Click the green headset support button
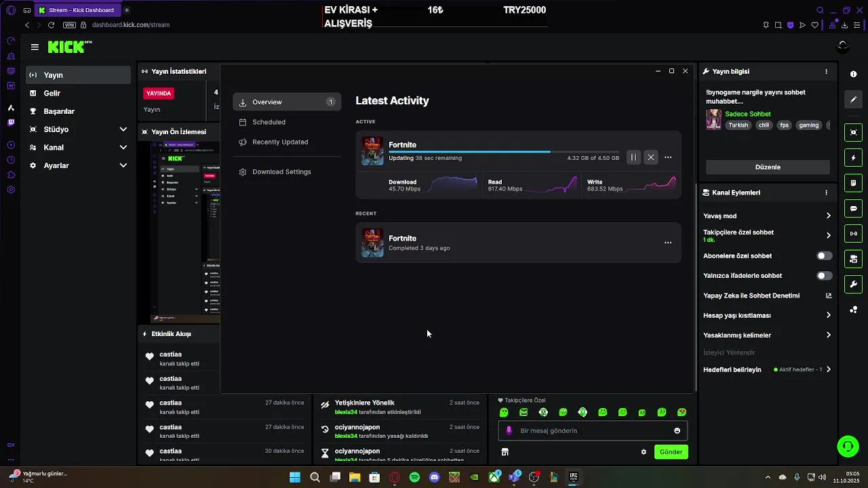 coord(848,446)
